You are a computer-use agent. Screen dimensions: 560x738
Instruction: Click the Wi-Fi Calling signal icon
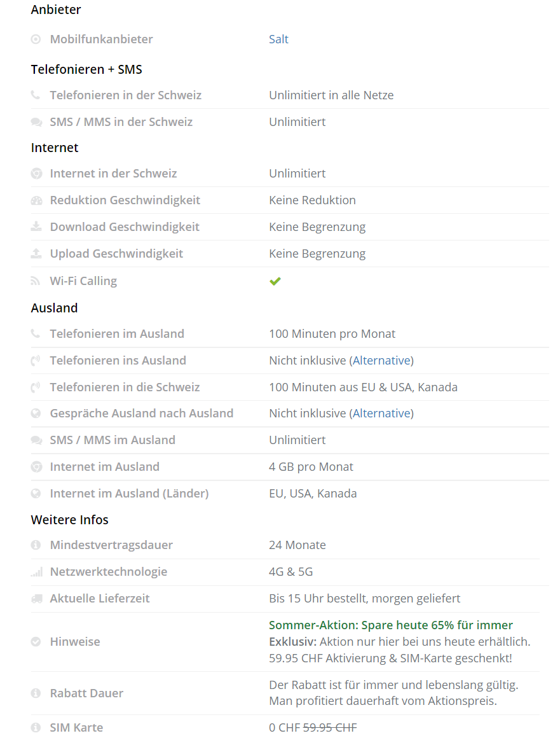(x=36, y=281)
